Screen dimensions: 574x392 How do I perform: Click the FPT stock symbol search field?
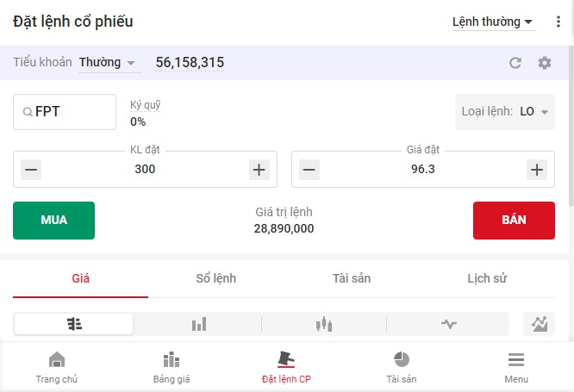[x=65, y=112]
